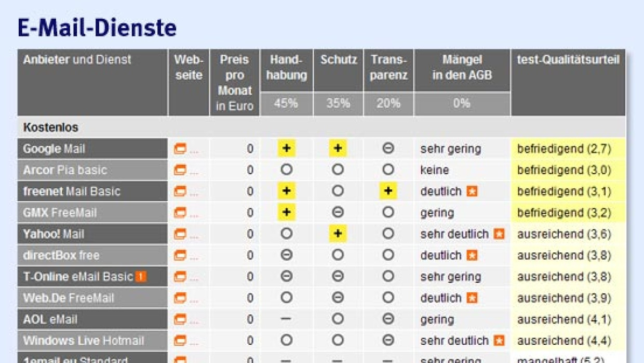This screenshot has width=644, height=363.
Task: Click the footnote star in the directBox row
Action: 472,255
